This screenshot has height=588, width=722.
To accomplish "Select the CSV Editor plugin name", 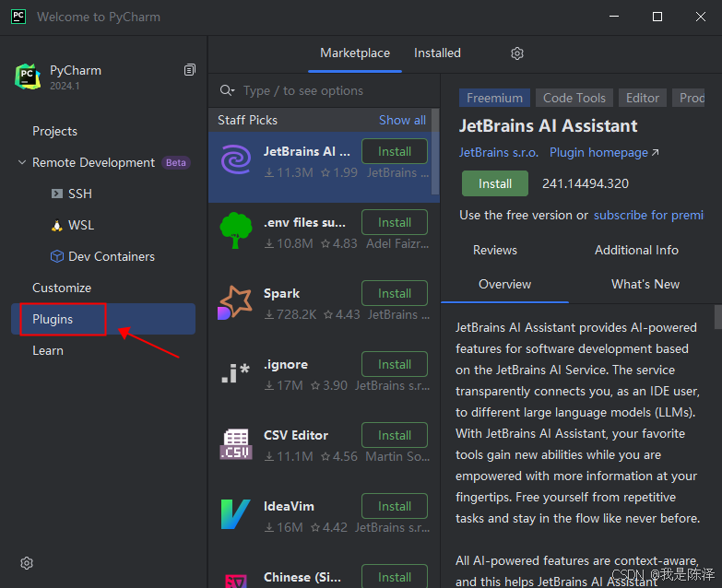I will pos(296,435).
